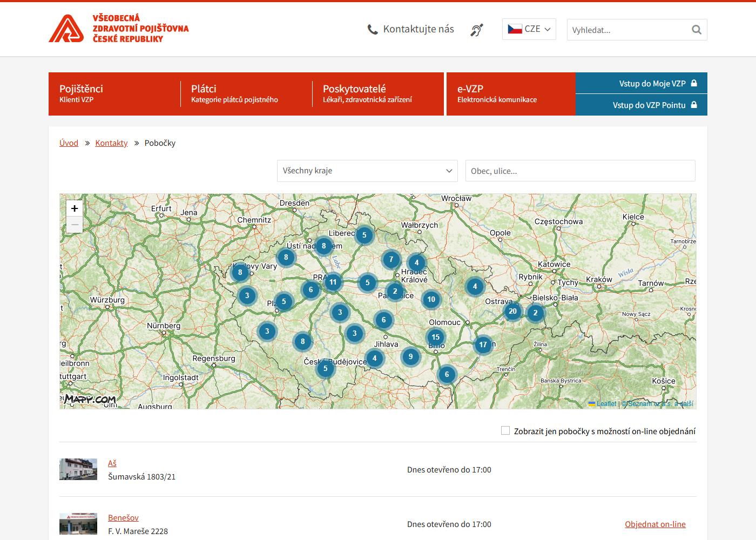Click the address F. V. Mareše 2228
Image resolution: width=756 pixels, height=540 pixels.
click(138, 531)
